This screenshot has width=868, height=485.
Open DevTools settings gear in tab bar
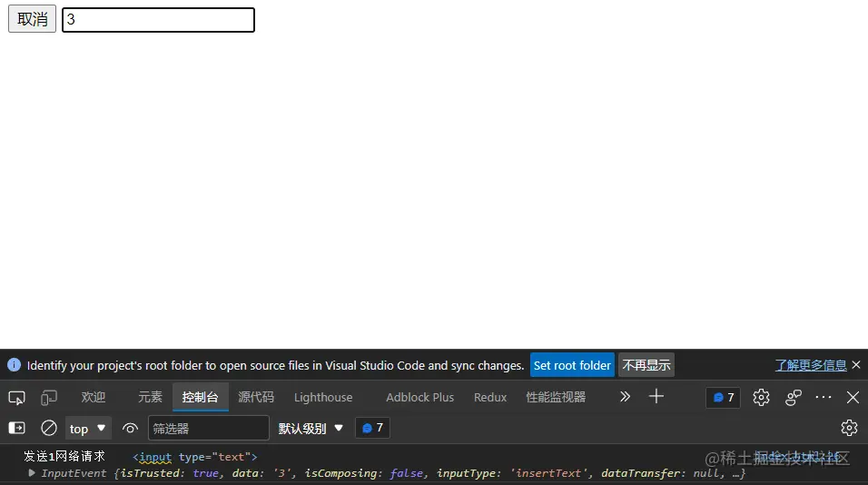761,397
